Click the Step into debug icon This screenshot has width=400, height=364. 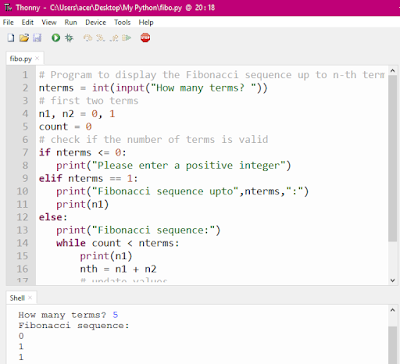[100, 38]
